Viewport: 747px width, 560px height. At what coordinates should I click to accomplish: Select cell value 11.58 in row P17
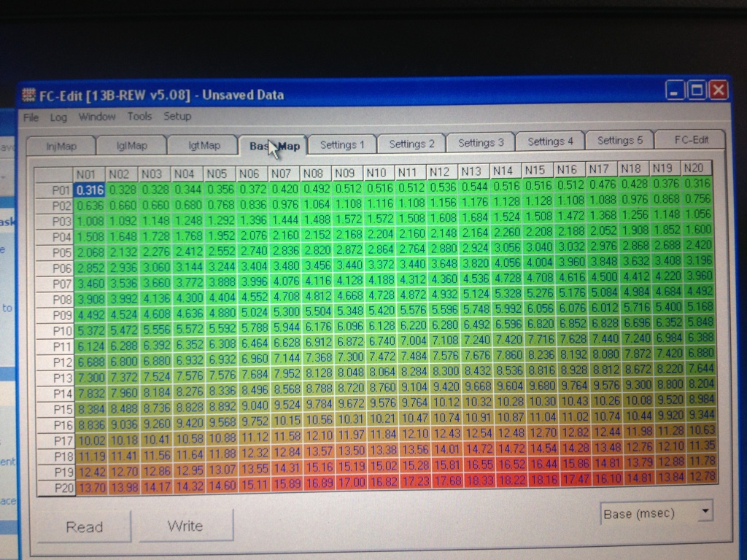pyautogui.click(x=286, y=436)
